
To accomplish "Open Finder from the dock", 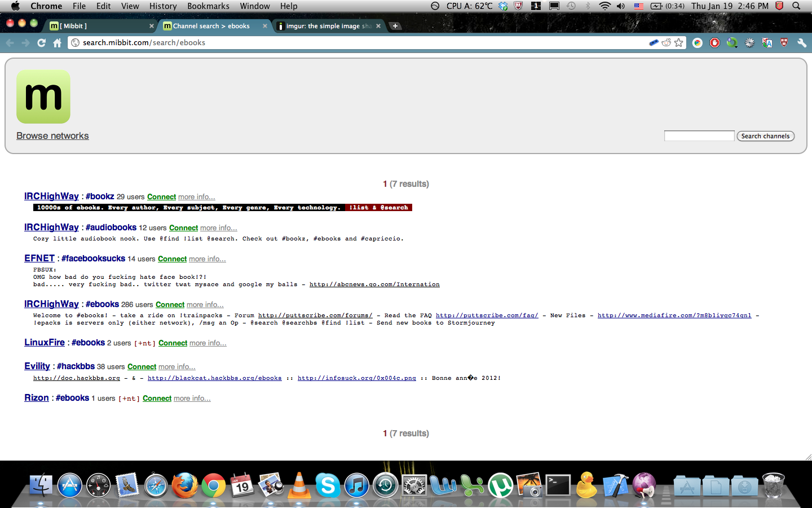I will (41, 485).
